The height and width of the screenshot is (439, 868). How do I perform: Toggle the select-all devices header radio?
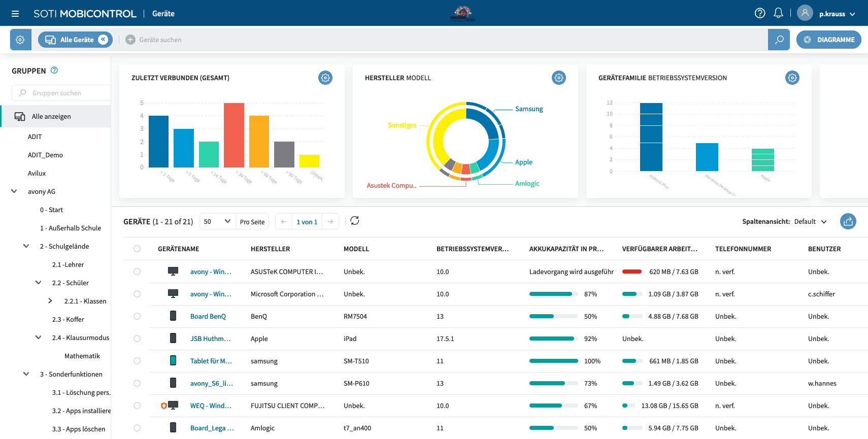[x=137, y=249]
